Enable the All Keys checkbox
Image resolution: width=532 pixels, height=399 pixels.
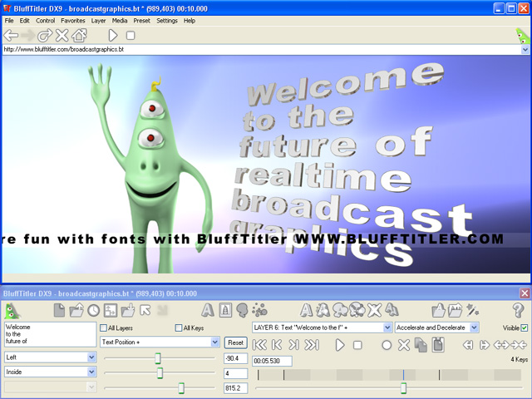point(179,328)
